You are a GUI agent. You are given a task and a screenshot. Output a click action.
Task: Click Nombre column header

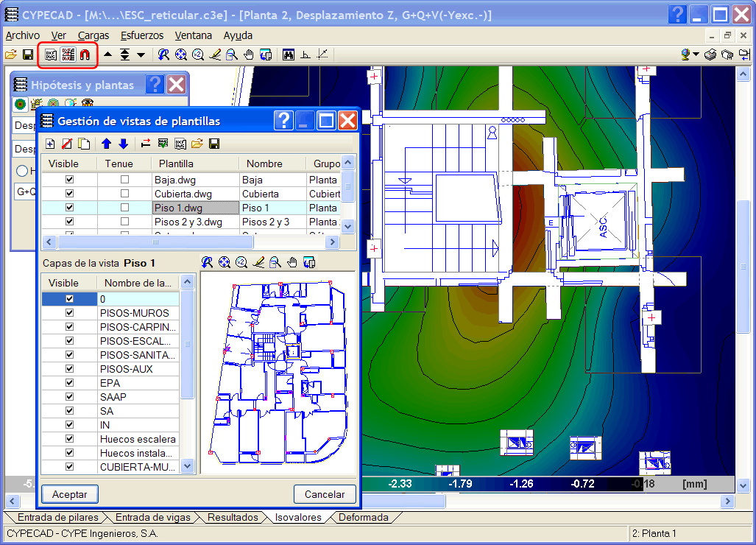[273, 163]
